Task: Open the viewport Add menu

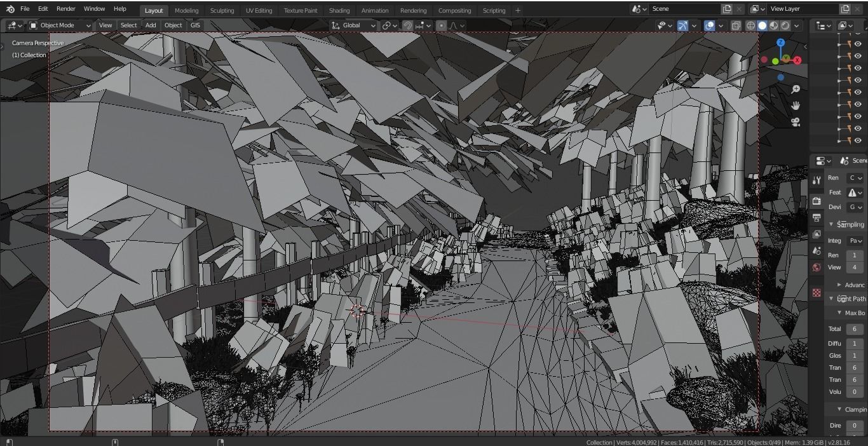Action: 151,25
